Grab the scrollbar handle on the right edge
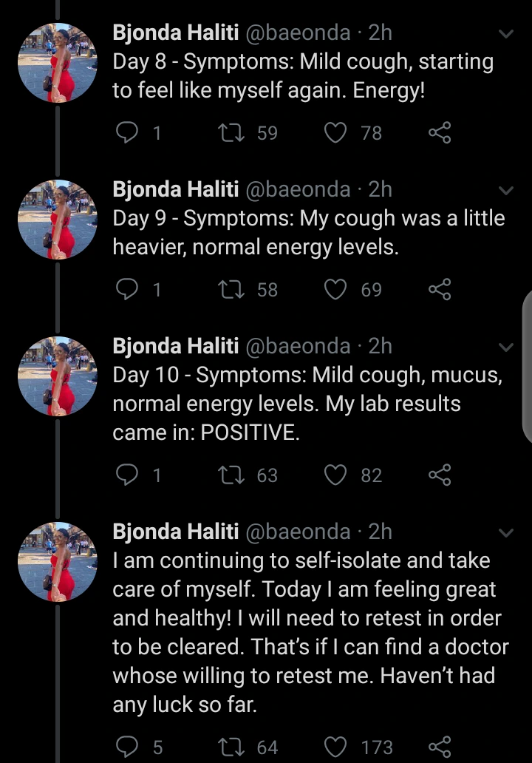This screenshot has width=532, height=763. (527, 367)
